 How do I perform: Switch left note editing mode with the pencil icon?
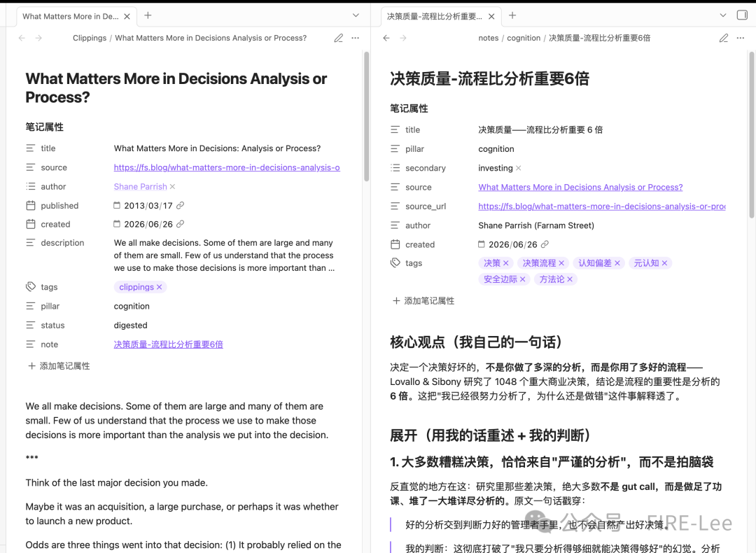tap(339, 38)
